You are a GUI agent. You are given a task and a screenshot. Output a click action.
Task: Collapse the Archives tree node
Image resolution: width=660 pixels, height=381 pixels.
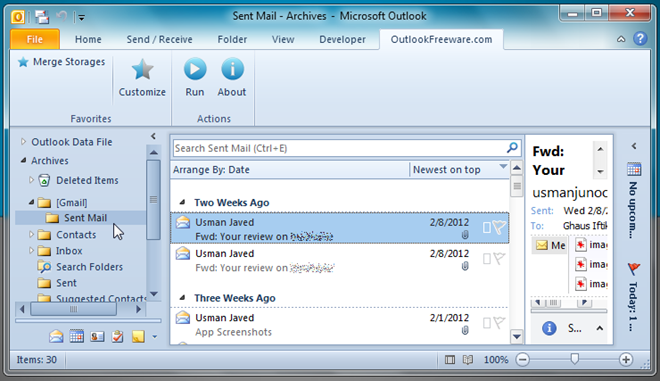click(23, 160)
